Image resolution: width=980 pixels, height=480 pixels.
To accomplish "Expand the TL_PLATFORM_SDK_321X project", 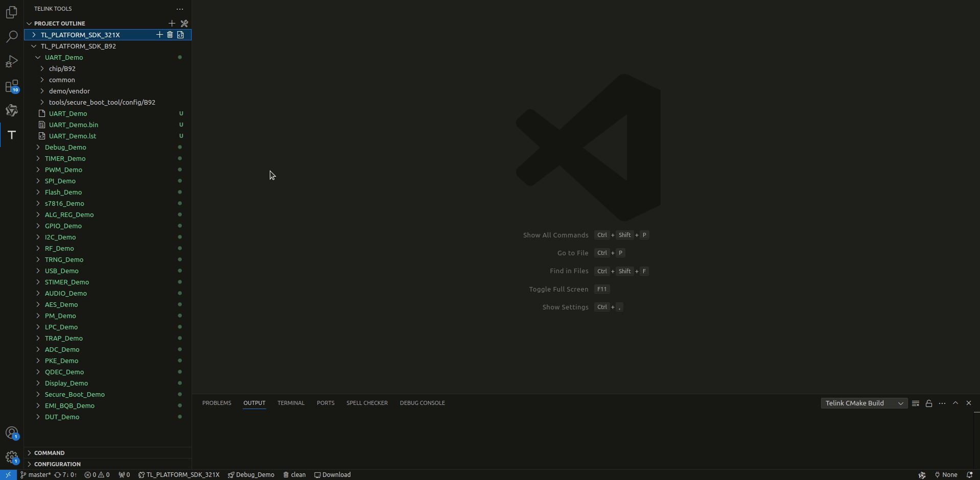I will pos(34,35).
